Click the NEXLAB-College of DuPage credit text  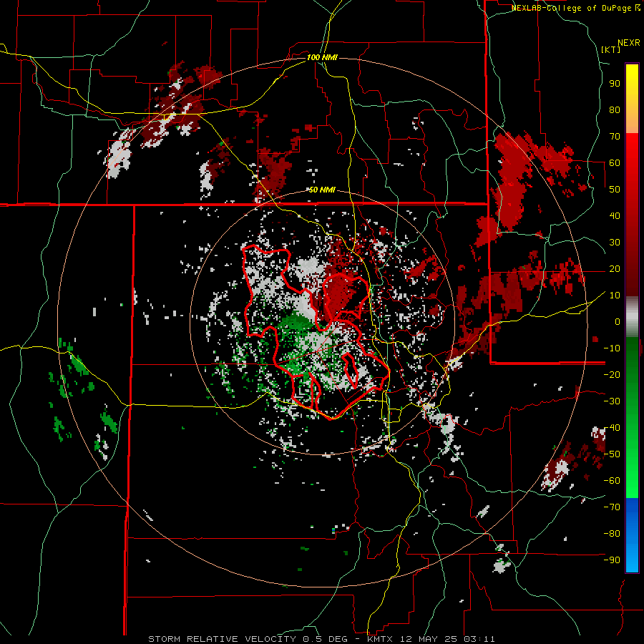point(576,8)
